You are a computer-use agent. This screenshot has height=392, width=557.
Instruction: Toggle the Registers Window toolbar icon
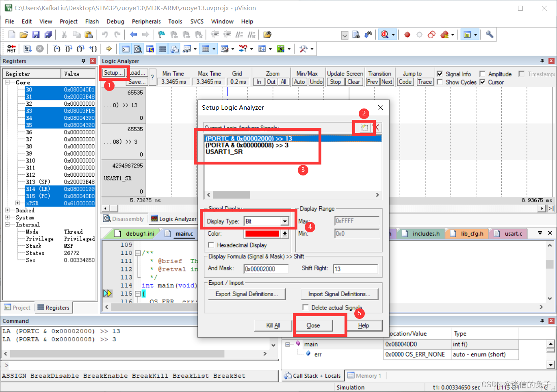click(x=163, y=49)
